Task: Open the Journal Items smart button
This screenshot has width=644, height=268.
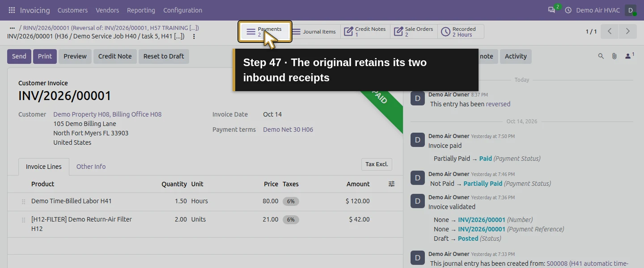Action: tap(315, 32)
